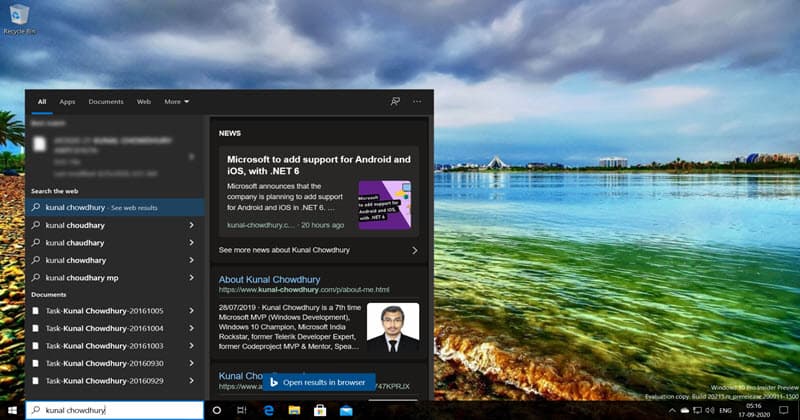Open the More dropdown filter

(x=177, y=102)
